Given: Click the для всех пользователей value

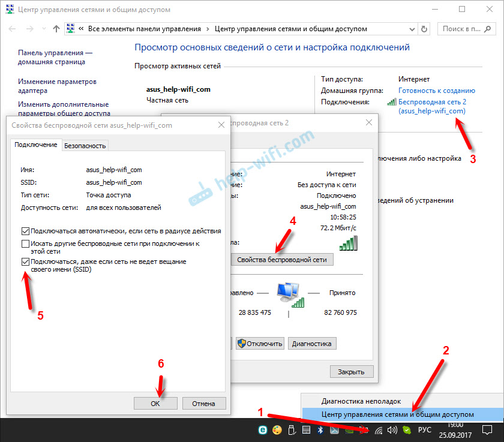Looking at the screenshot, I should pyautogui.click(x=124, y=208).
